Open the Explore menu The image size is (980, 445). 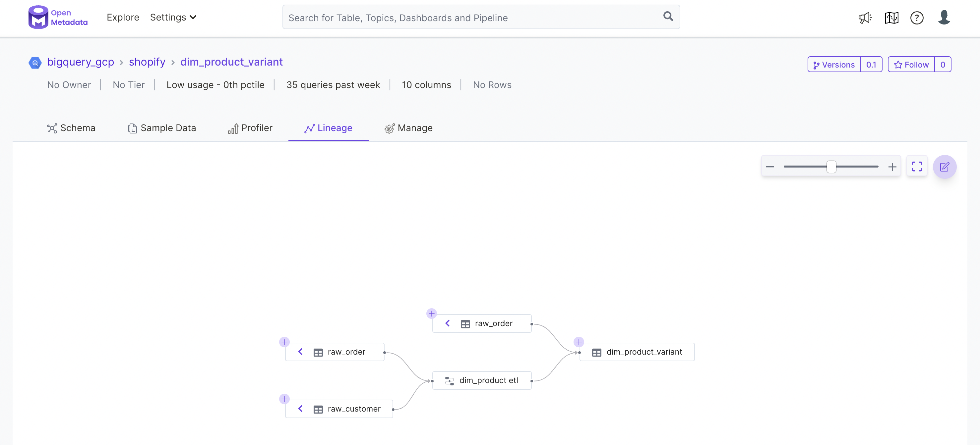[x=123, y=18]
